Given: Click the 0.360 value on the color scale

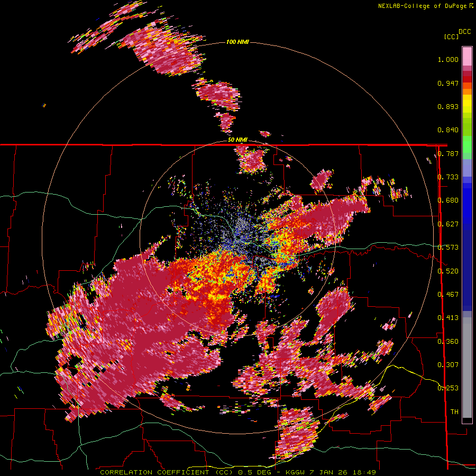Looking at the screenshot, I should [448, 342].
